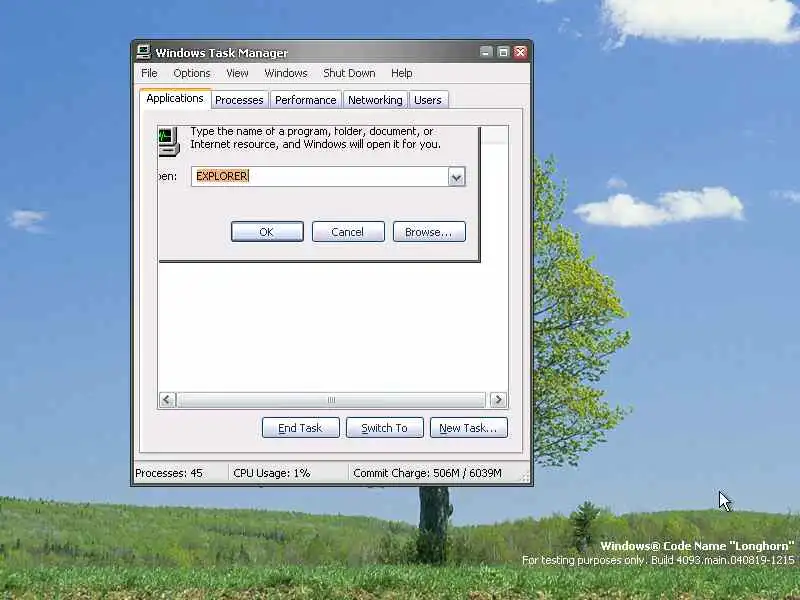Switch to the Processes tab
The height and width of the screenshot is (600, 800).
pyautogui.click(x=239, y=100)
